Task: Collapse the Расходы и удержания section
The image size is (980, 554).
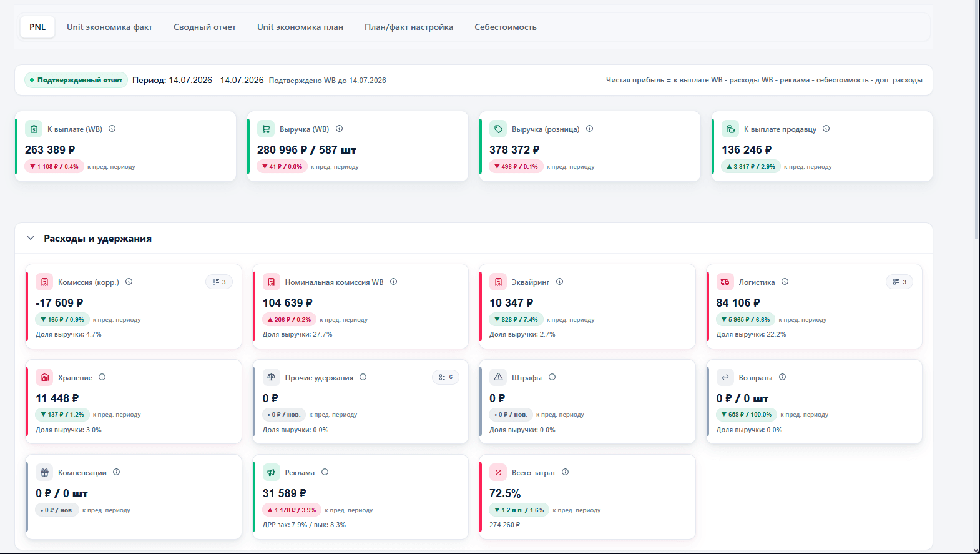Action: (x=31, y=238)
